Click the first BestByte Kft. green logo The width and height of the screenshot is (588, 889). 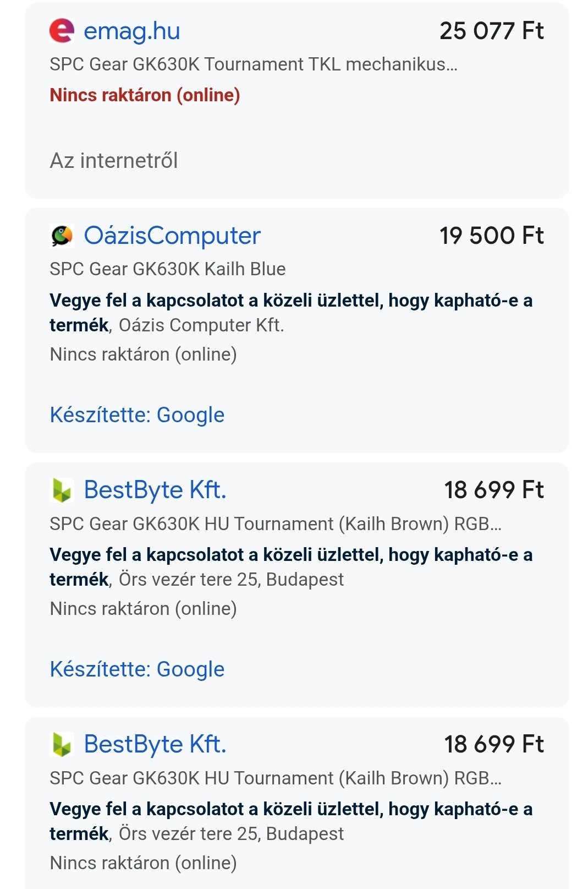click(x=62, y=490)
